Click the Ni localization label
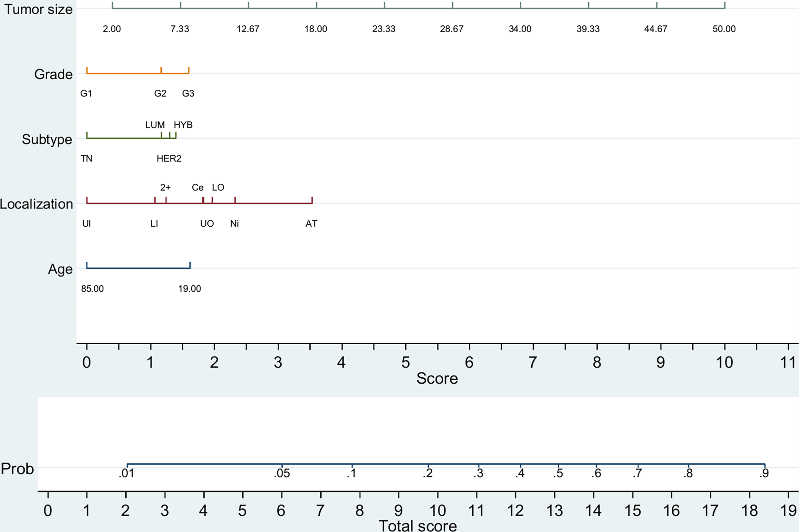 click(x=234, y=224)
